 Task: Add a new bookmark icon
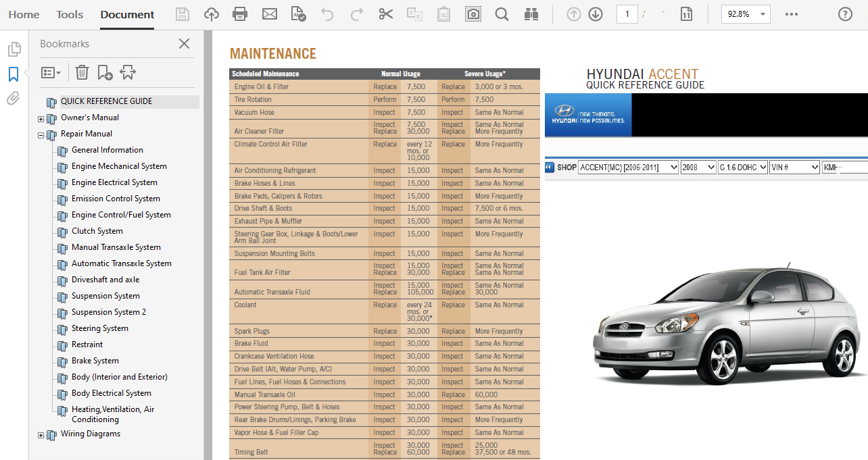(x=103, y=72)
